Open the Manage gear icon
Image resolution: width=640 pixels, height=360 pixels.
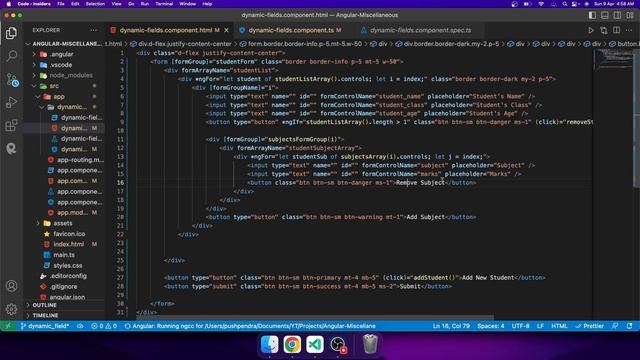pos(11,309)
